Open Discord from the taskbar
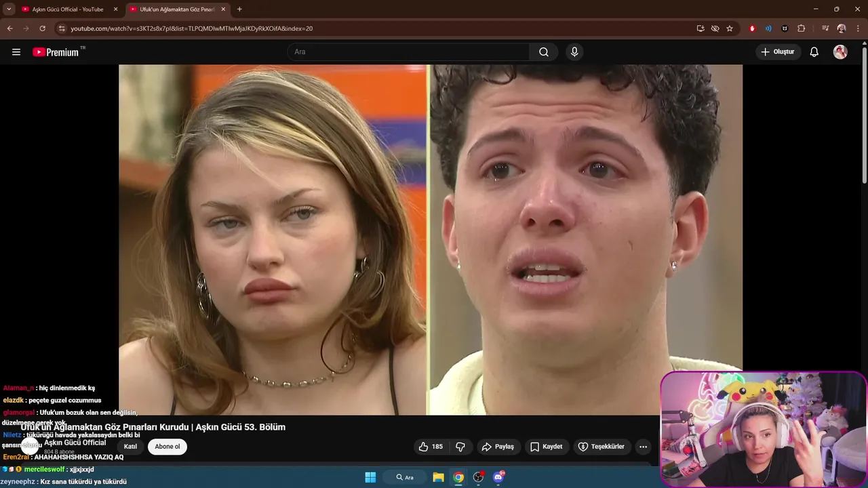Image resolution: width=868 pixels, height=488 pixels. click(498, 477)
